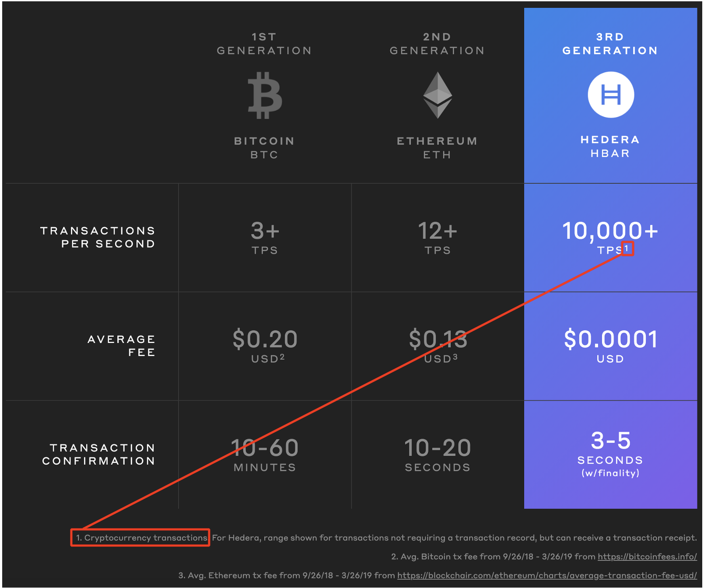Select the 1st Generation column heading
Image resolution: width=704 pixels, height=588 pixels.
[264, 44]
